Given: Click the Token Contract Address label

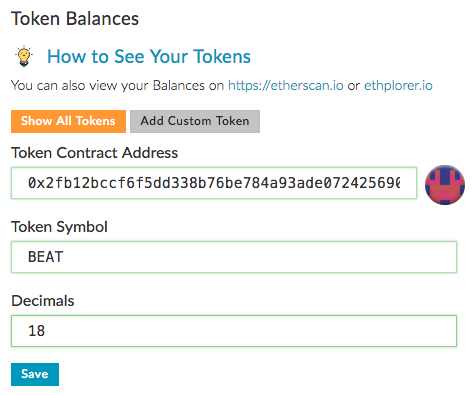Looking at the screenshot, I should click(x=95, y=153).
